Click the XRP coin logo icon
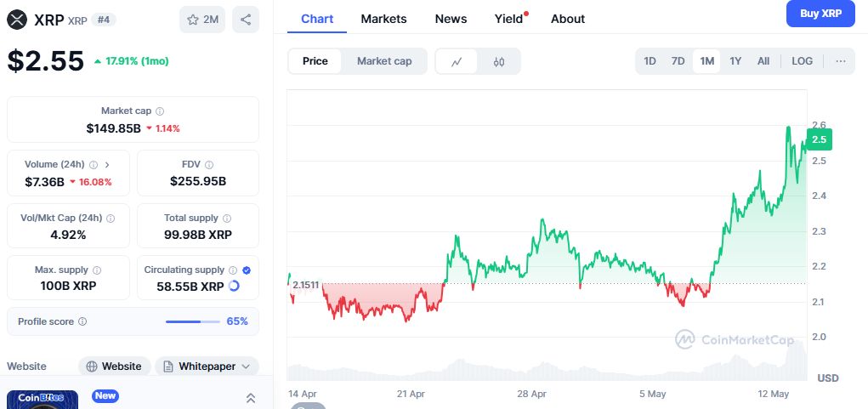This screenshot has width=868, height=409. [x=17, y=20]
